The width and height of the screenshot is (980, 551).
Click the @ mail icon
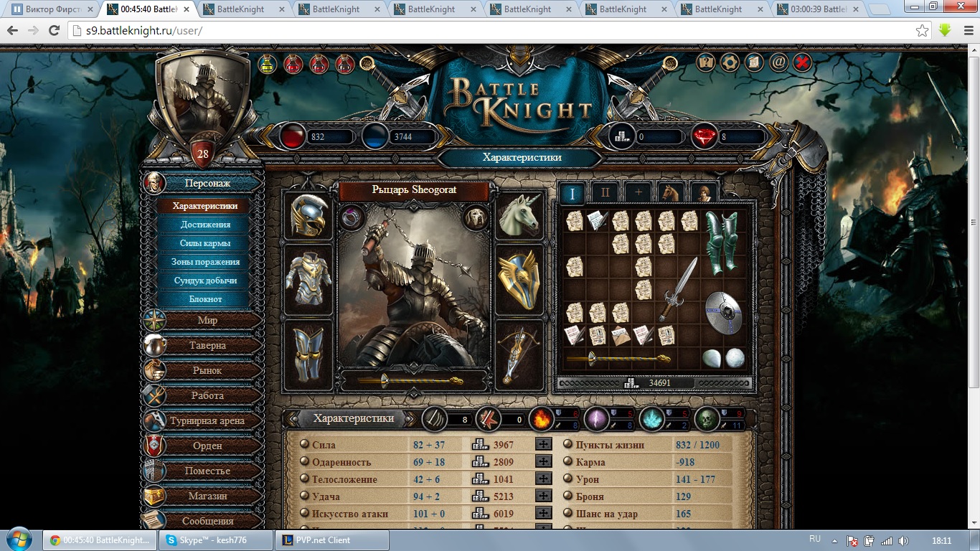click(x=778, y=62)
